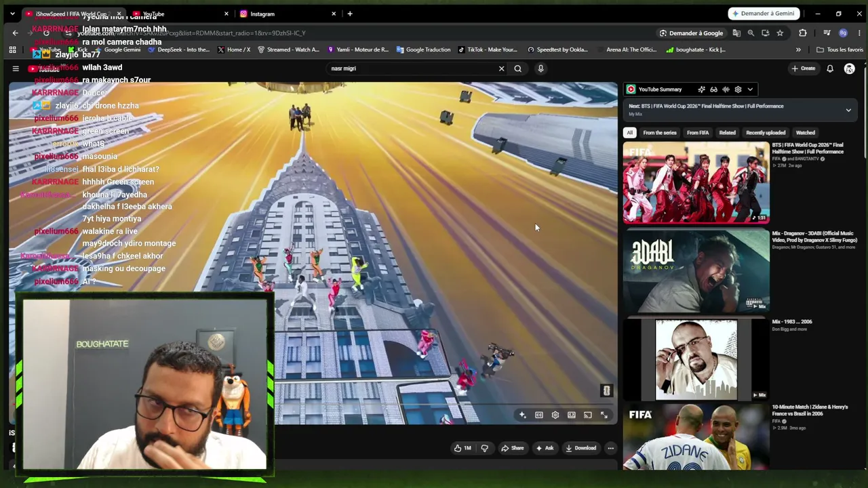Click the Create button
868x488 pixels.
coord(803,68)
